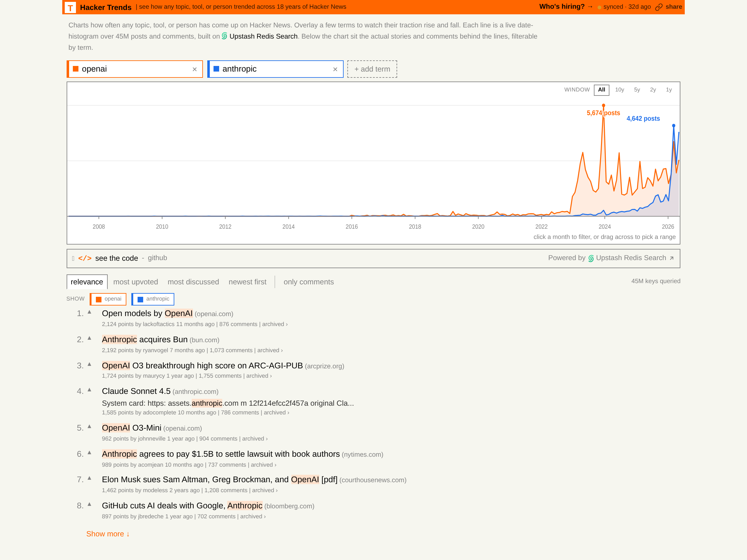Expand results with 'Show more'

pos(108,534)
